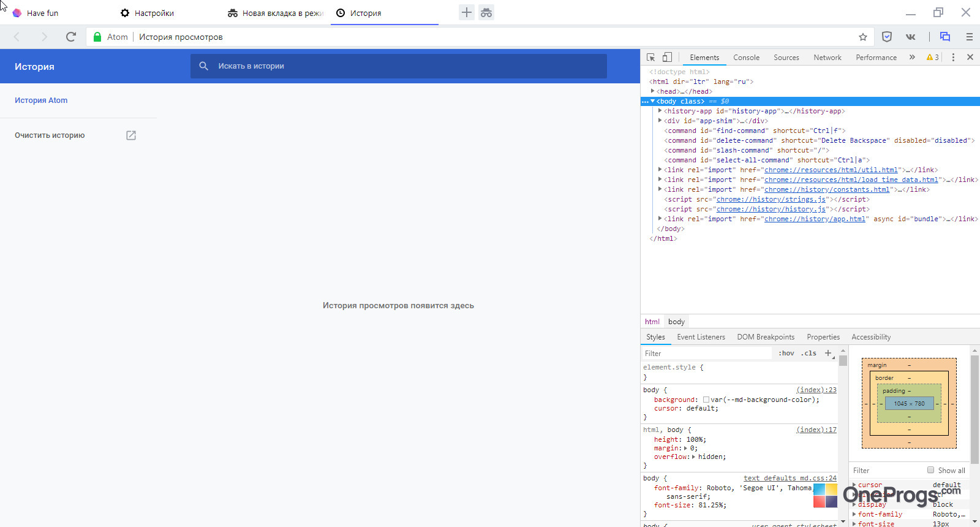Toggle the .cls class editor button
Viewport: 980px width, 527px height.
(x=809, y=353)
